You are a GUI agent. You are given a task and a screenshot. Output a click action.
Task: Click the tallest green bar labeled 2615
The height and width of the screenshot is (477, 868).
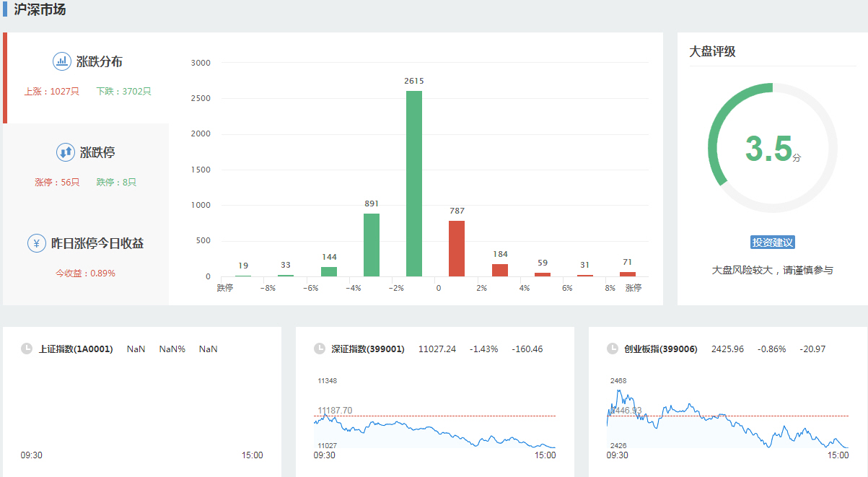tap(414, 184)
